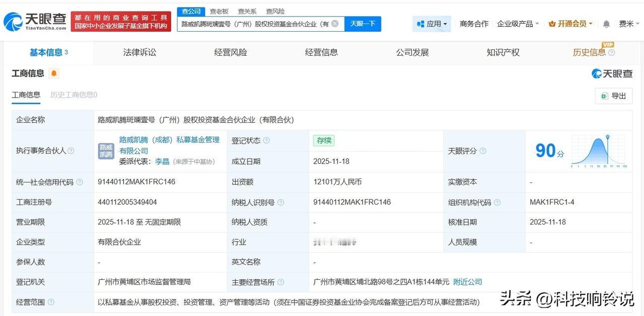Select the 查公司 search tab

pyautogui.click(x=191, y=11)
